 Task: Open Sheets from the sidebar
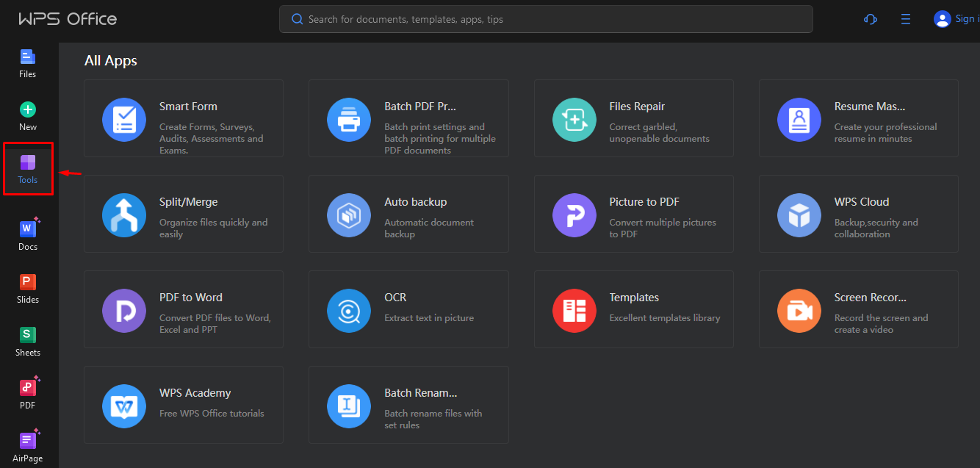click(28, 341)
